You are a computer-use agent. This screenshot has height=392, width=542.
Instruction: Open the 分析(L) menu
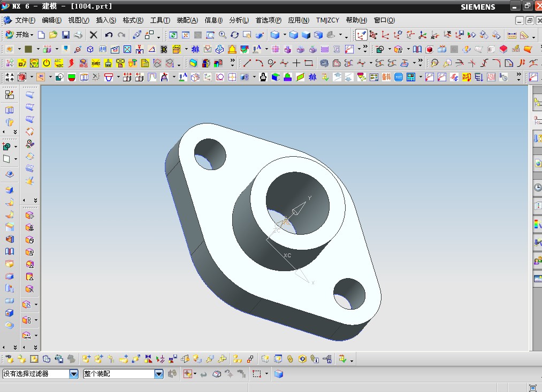[x=239, y=20]
